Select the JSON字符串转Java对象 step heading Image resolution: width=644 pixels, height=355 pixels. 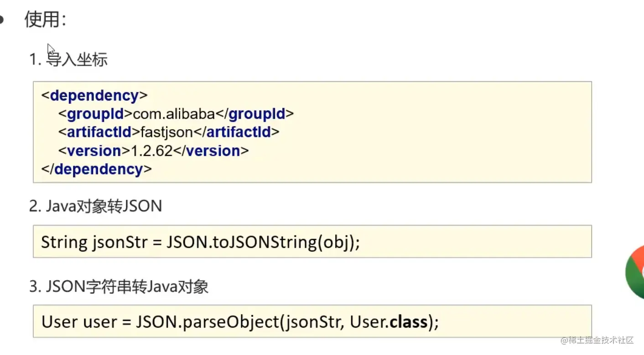pos(119,287)
